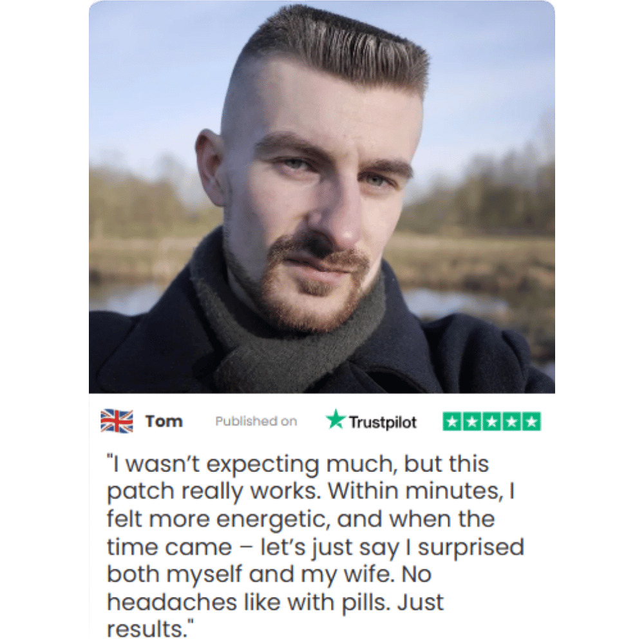Click the 'Published on' label
The width and height of the screenshot is (644, 644).
(256, 421)
